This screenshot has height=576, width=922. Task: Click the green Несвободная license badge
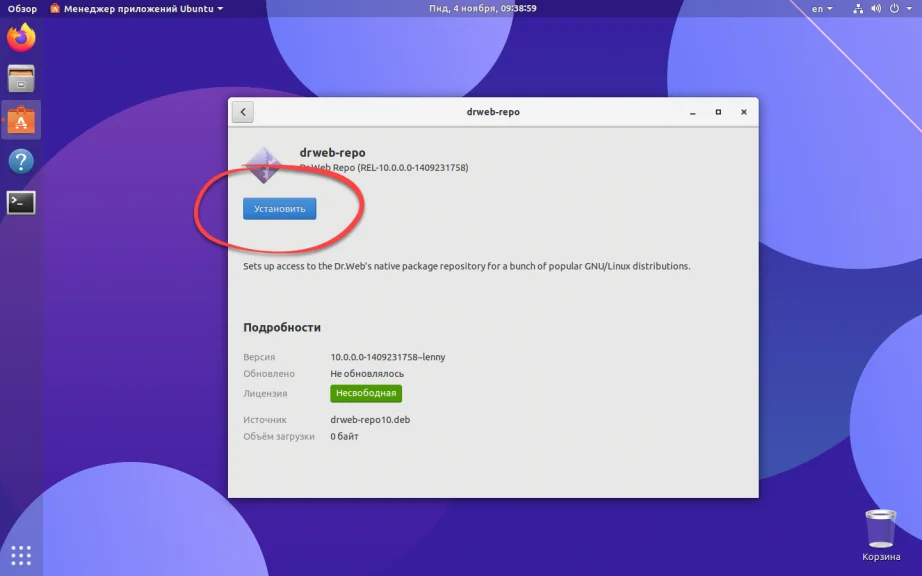coord(366,393)
